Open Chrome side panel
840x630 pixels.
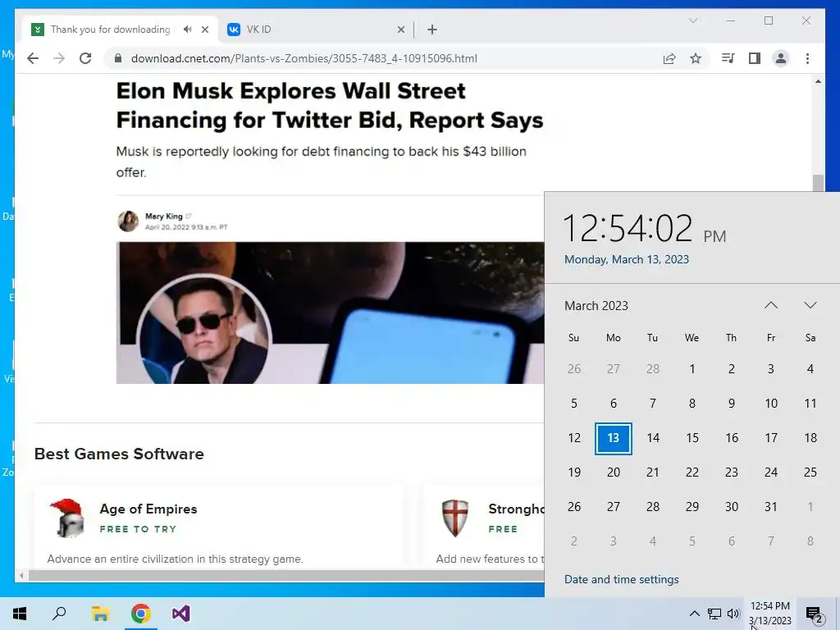tap(755, 58)
